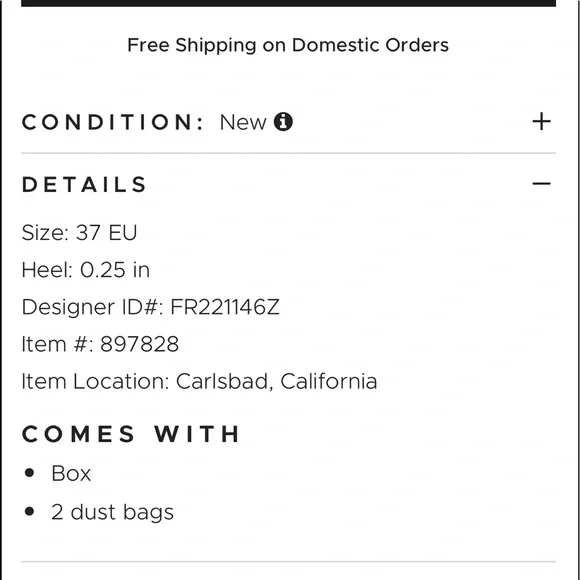
Task: Click Item Location Carlsbad, California
Action: pos(199,381)
